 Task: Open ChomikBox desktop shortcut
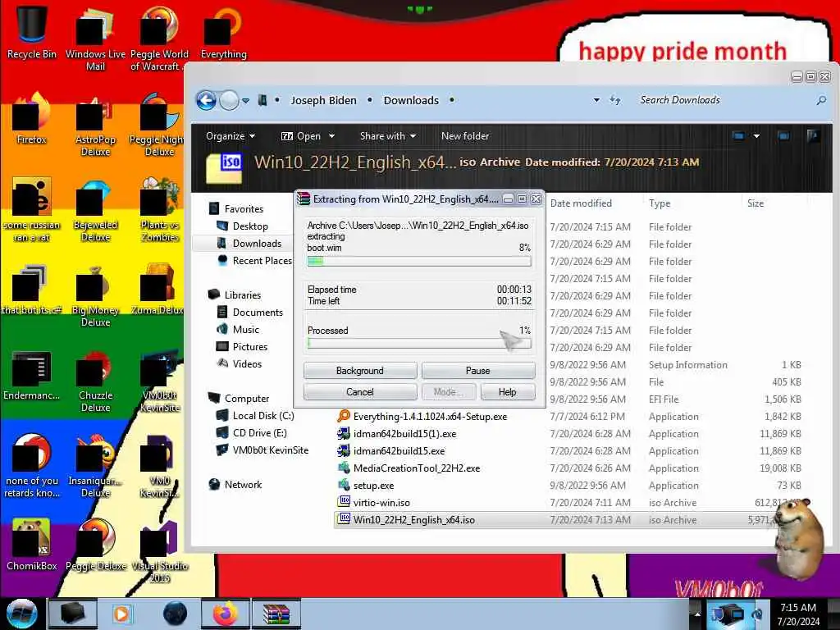click(x=32, y=546)
